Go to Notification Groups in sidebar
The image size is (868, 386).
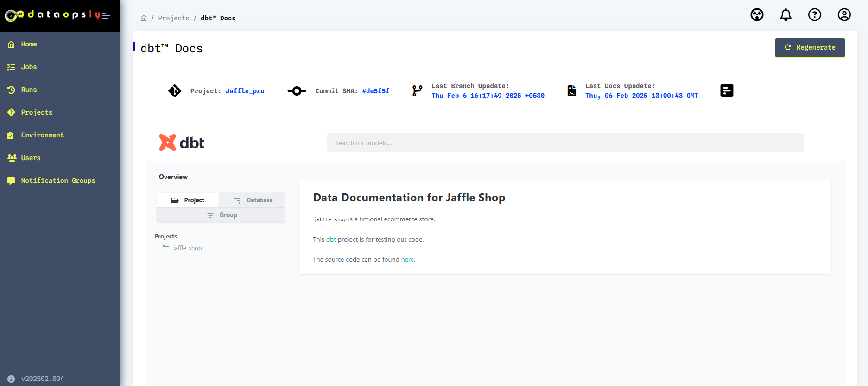58,180
